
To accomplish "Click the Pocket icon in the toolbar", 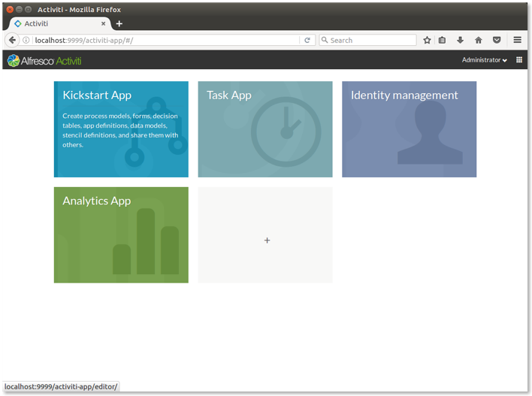I will 497,40.
